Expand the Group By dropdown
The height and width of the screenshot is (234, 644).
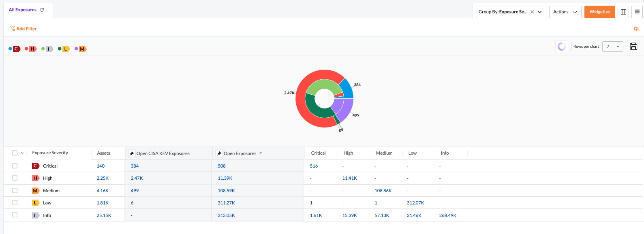[x=540, y=12]
